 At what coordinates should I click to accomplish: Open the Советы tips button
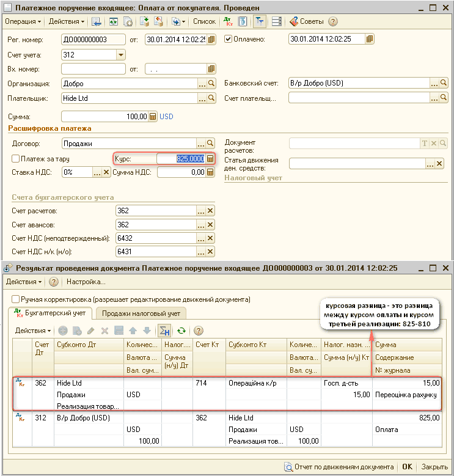[x=306, y=21]
